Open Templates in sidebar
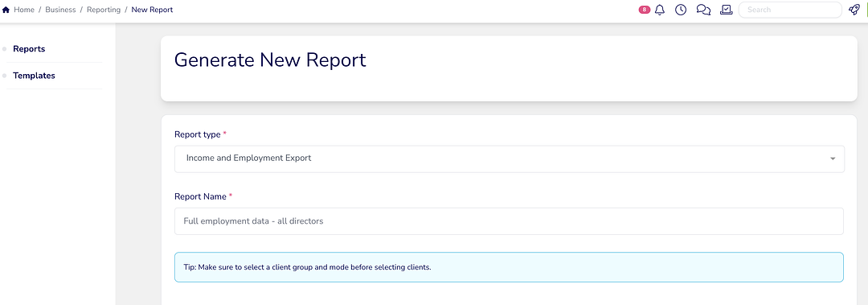Image resolution: width=868 pixels, height=305 pixels. click(x=34, y=76)
